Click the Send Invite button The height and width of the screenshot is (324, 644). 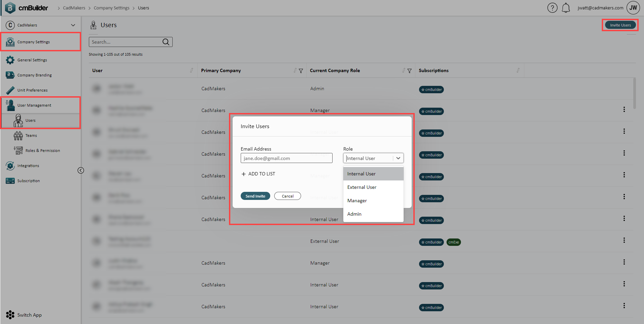[x=255, y=196]
